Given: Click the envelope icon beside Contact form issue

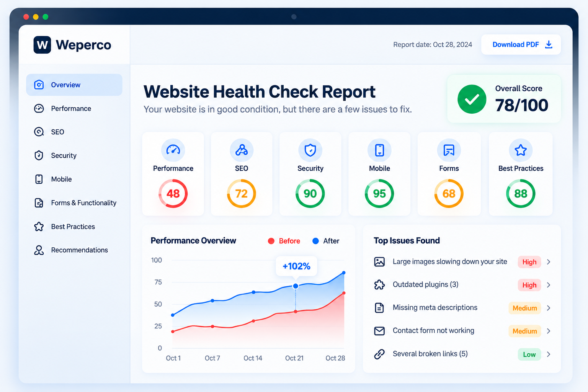Looking at the screenshot, I should tap(379, 331).
